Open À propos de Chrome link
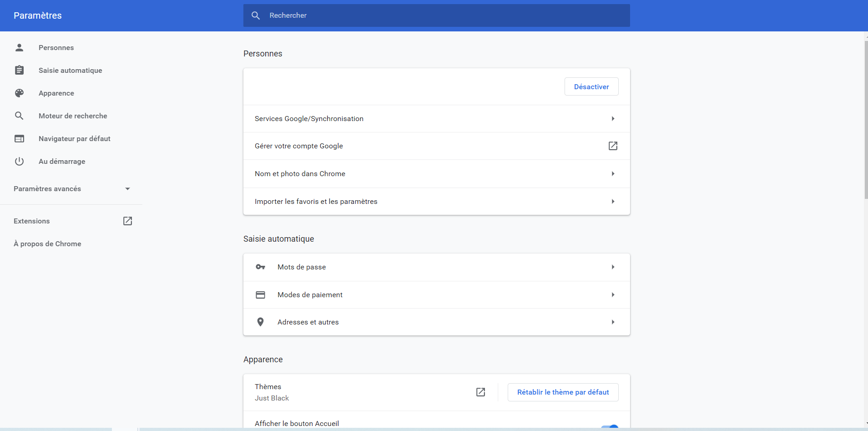Image resolution: width=868 pixels, height=431 pixels. point(47,243)
